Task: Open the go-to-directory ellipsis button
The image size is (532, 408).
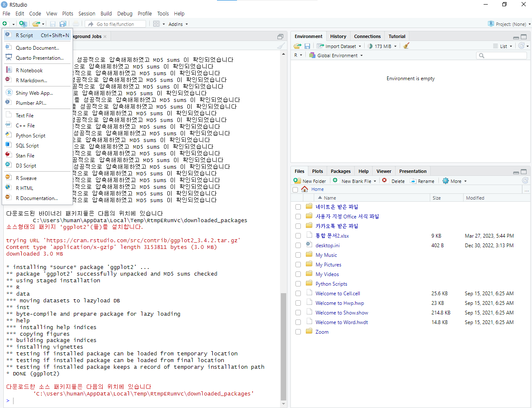Action: [526, 189]
